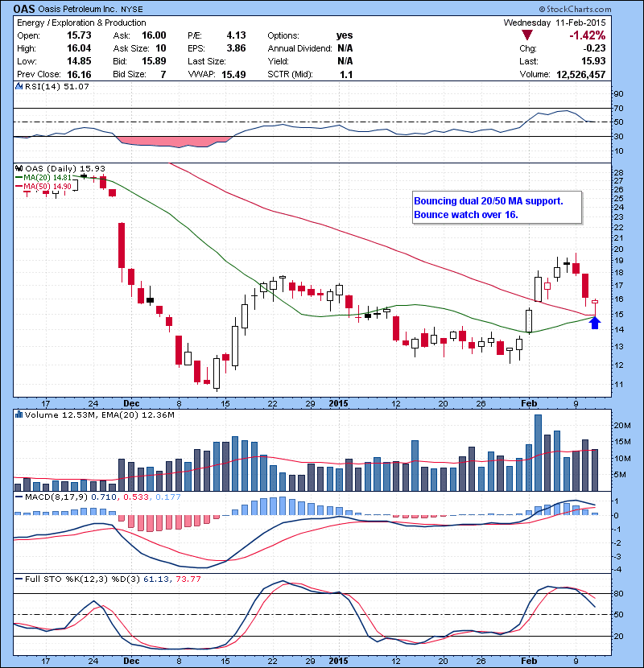Viewport: 644px width, 668px height.
Task: Click the Volume figure 12,526,457
Action: [581, 75]
